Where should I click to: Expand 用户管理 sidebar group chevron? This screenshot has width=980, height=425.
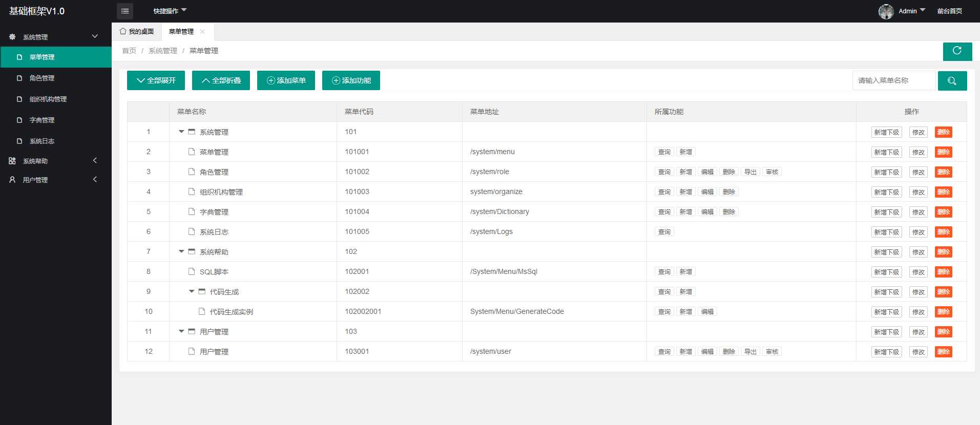click(x=95, y=179)
